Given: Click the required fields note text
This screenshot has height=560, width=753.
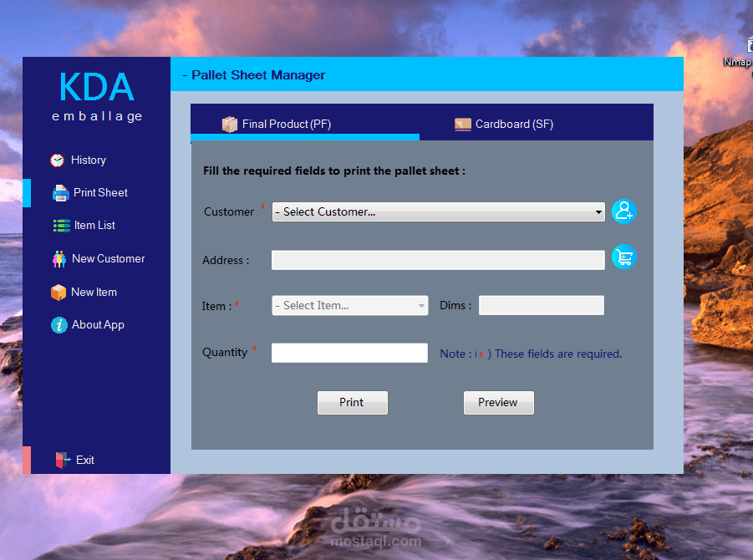Looking at the screenshot, I should point(531,354).
